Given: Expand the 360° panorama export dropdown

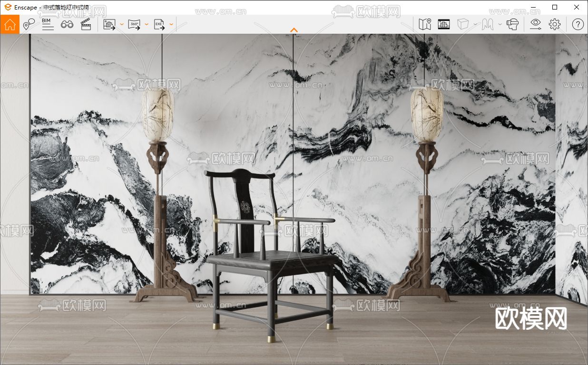Looking at the screenshot, I should pyautogui.click(x=147, y=24).
